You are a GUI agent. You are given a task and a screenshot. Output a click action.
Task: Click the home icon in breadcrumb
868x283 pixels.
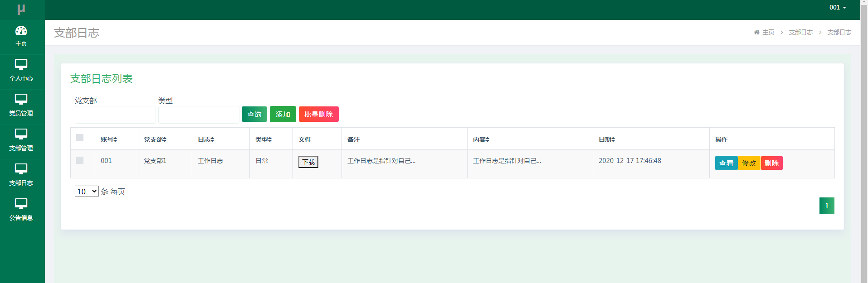pyautogui.click(x=756, y=32)
